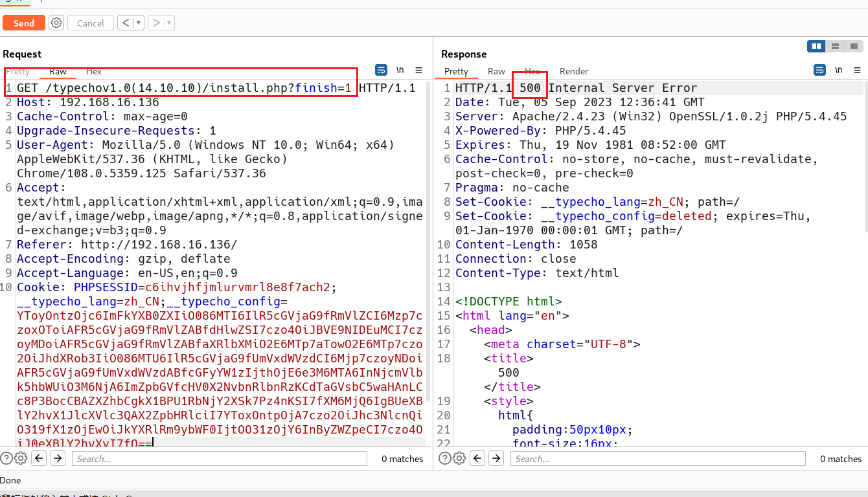
Task: Click the Response panel vertical scrollbar
Action: pos(865,155)
